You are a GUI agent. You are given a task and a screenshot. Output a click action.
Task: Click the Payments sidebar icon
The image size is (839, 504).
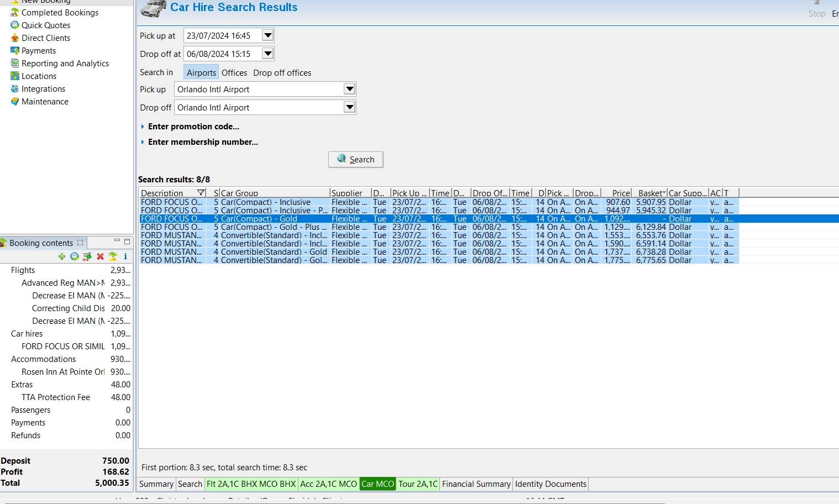tap(15, 50)
